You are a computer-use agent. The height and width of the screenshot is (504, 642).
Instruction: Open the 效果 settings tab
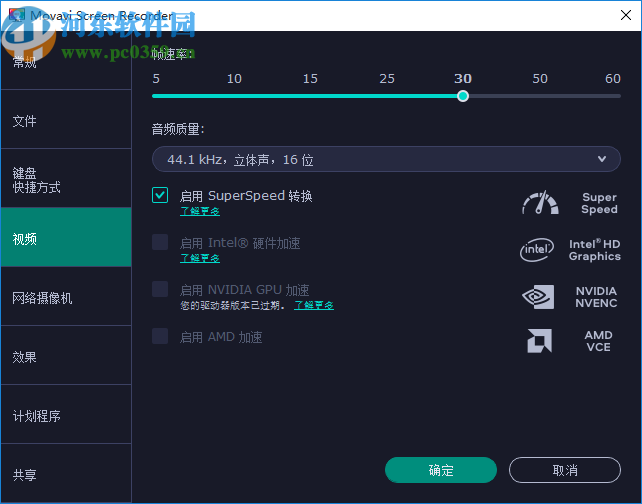coord(66,356)
